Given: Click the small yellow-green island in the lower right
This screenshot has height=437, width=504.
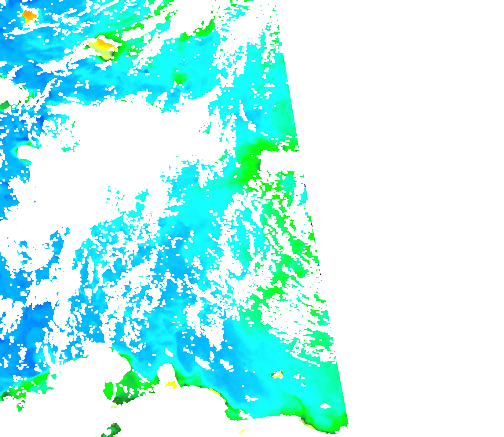Looking at the screenshot, I should 277,374.
